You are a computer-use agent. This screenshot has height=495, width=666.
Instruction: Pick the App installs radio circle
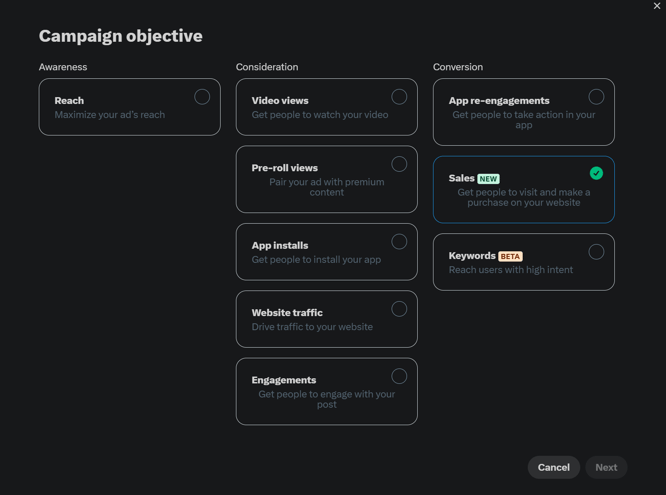[399, 242]
